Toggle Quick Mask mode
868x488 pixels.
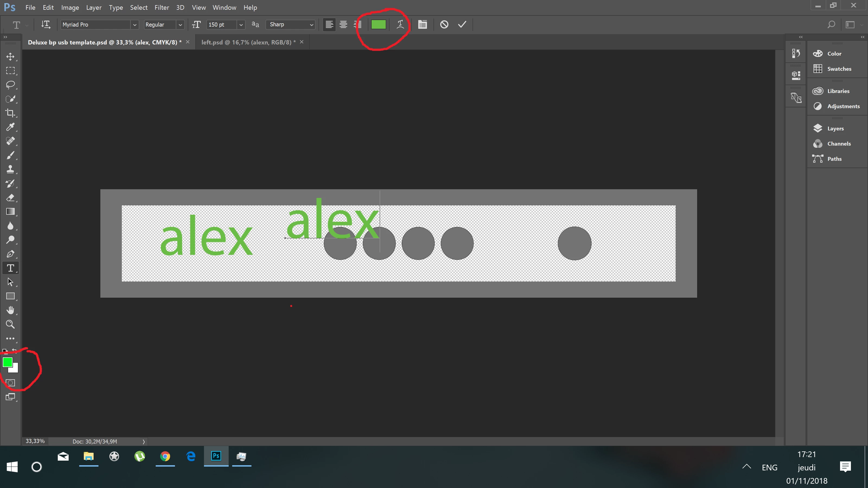coord(10,383)
